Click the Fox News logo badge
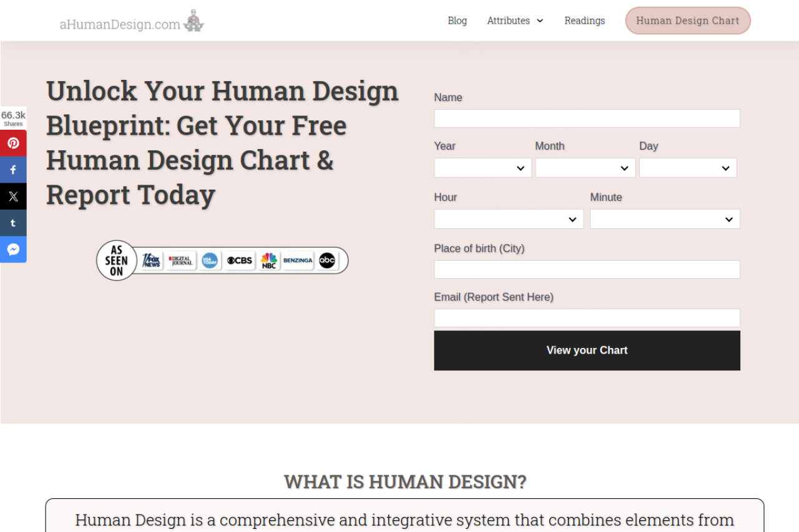 (x=151, y=261)
